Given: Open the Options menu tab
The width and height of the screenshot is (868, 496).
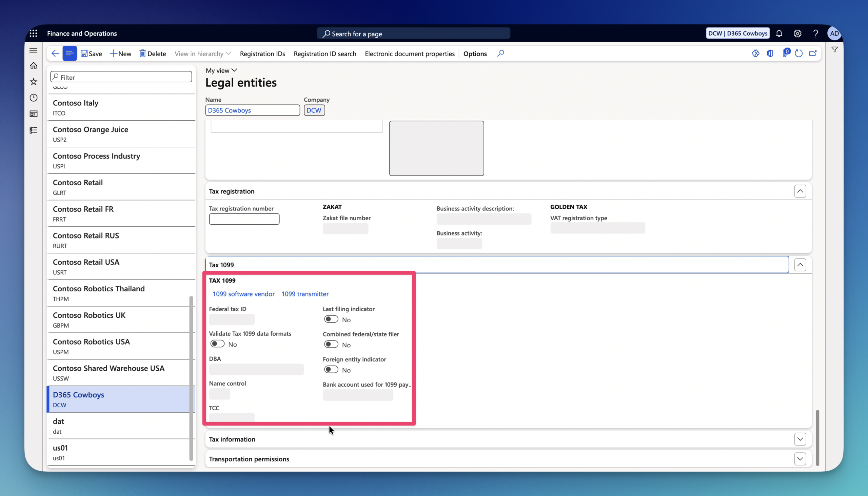Looking at the screenshot, I should [x=475, y=54].
